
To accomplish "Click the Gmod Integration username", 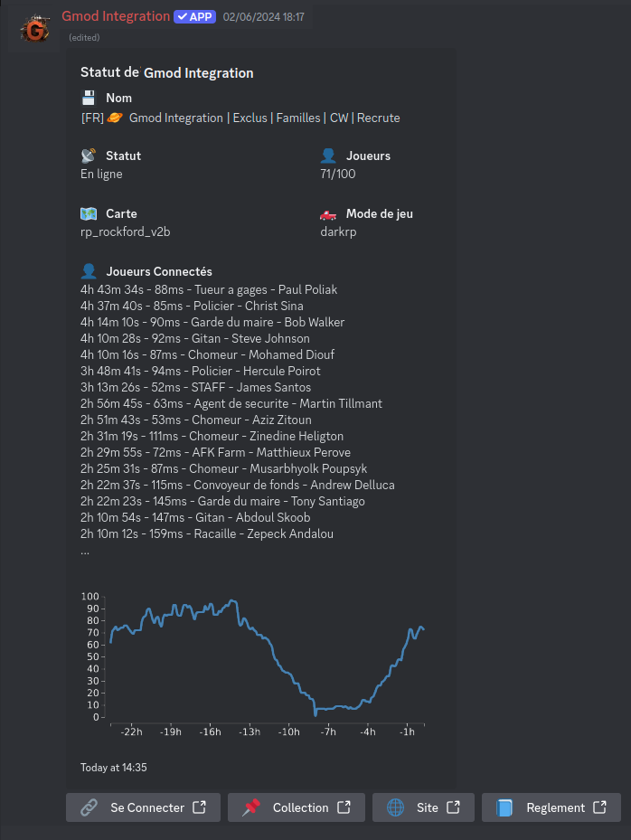I will 116,16.
